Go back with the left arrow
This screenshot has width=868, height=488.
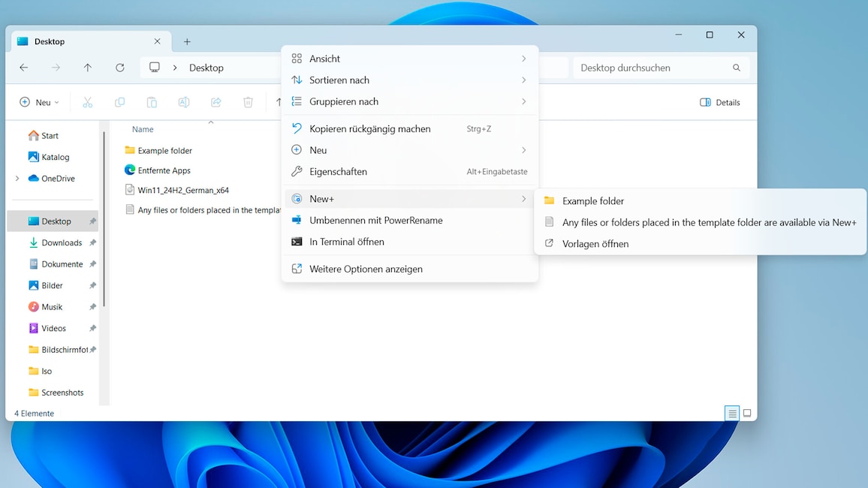pyautogui.click(x=24, y=68)
